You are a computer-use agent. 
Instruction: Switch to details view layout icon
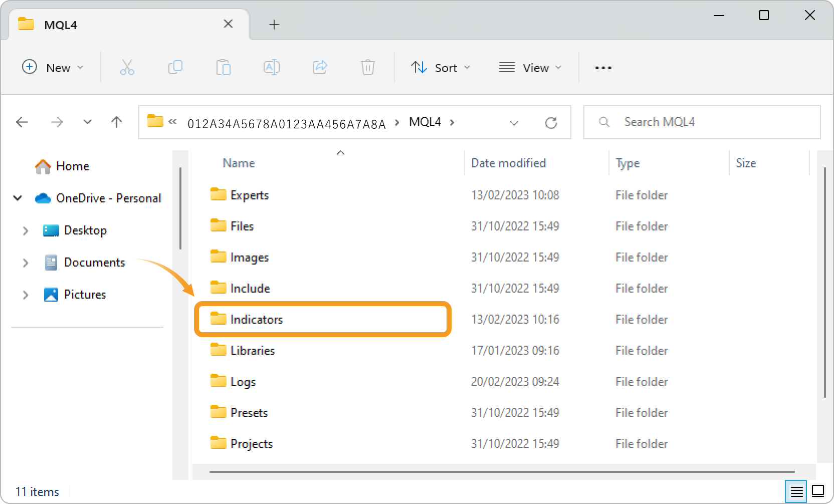tap(796, 491)
